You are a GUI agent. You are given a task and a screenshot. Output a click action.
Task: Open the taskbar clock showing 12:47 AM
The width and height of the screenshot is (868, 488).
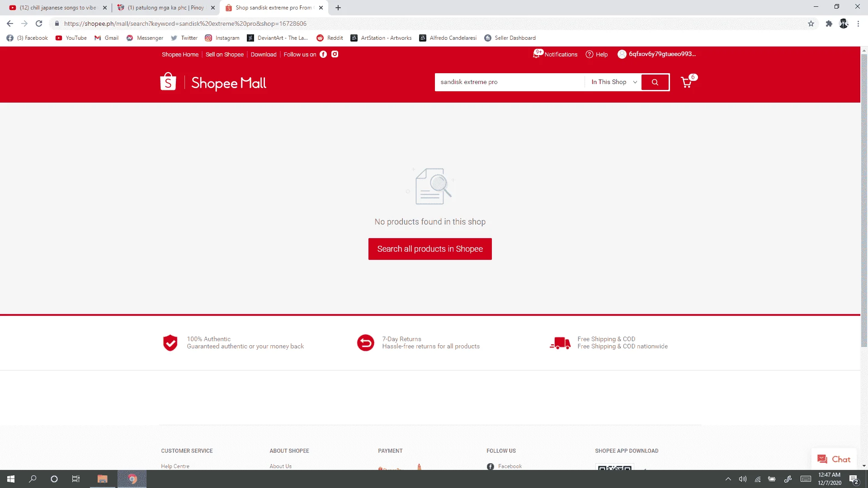coord(829,479)
